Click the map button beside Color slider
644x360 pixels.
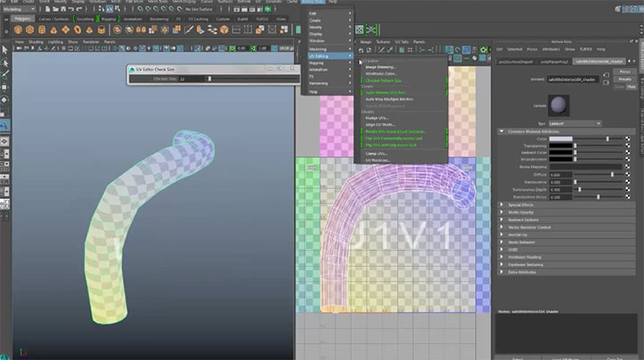click(628, 139)
